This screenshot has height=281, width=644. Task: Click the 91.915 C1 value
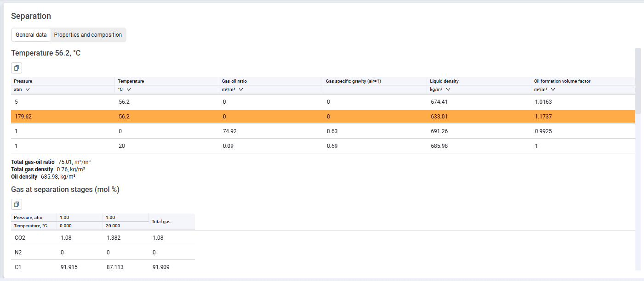coord(69,267)
